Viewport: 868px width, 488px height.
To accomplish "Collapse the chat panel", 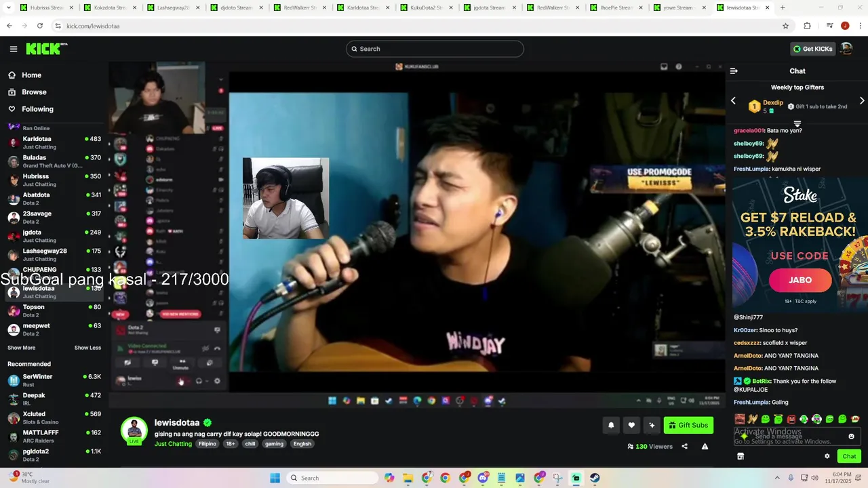I will (734, 70).
